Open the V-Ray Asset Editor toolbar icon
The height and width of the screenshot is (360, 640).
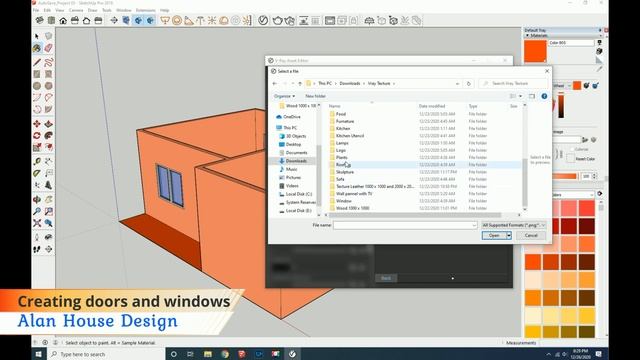pyautogui.click(x=263, y=20)
